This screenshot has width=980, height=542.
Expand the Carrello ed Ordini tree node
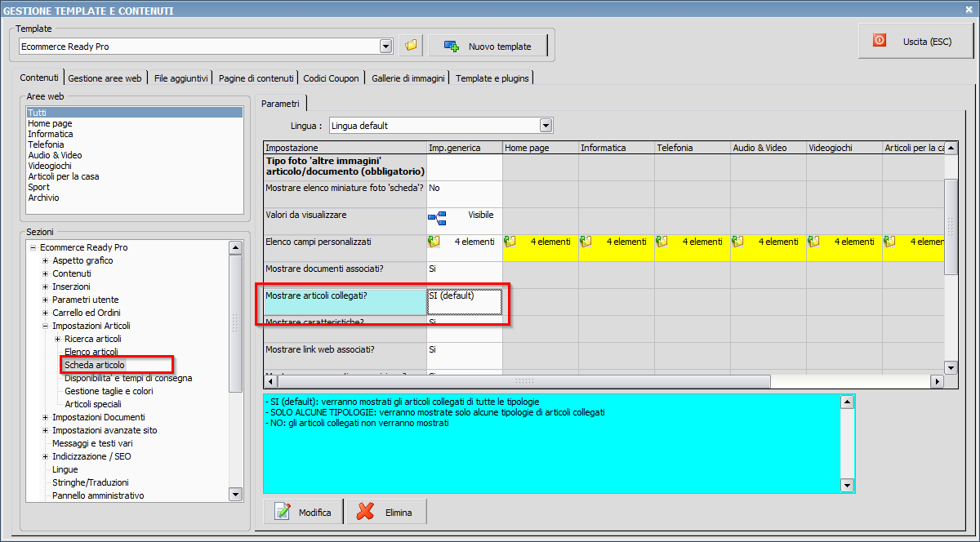pyautogui.click(x=46, y=313)
